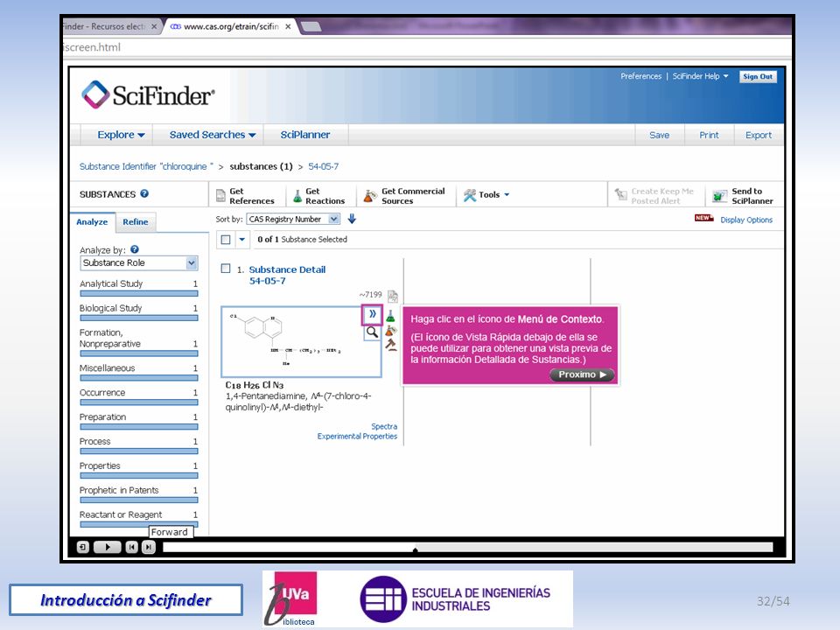
Task: Expand the Tools dropdown
Action: [x=507, y=195]
